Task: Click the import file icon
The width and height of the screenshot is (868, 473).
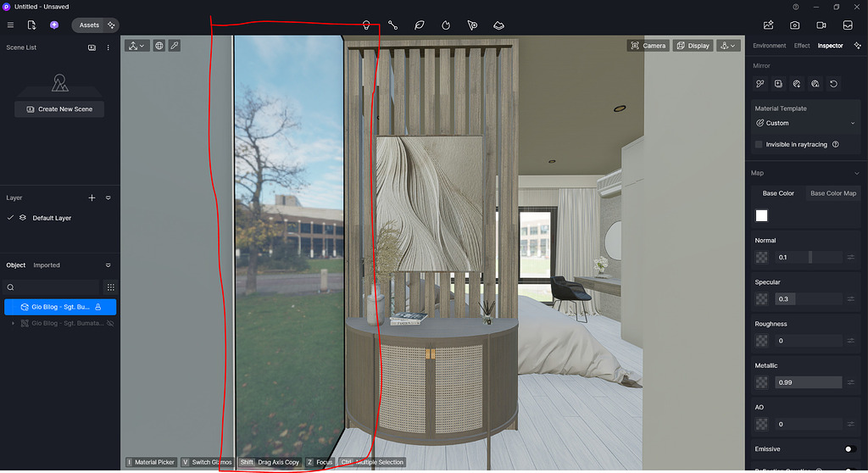Action: pos(31,25)
